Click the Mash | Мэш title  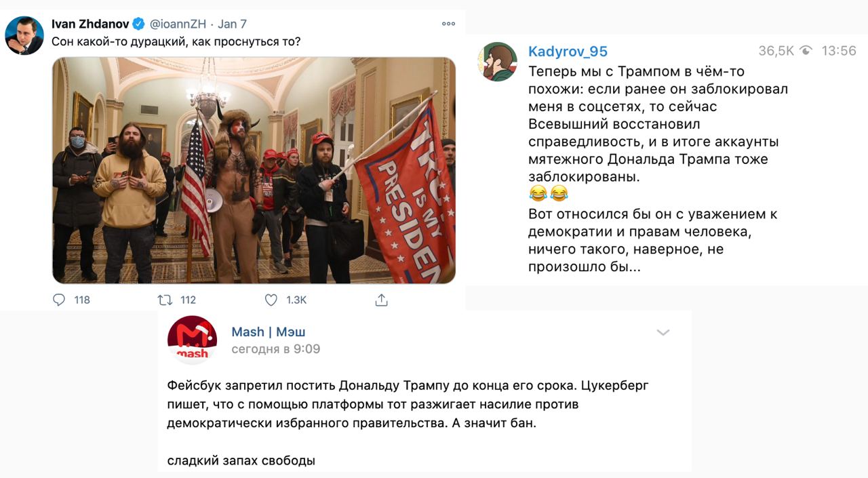pyautogui.click(x=269, y=332)
